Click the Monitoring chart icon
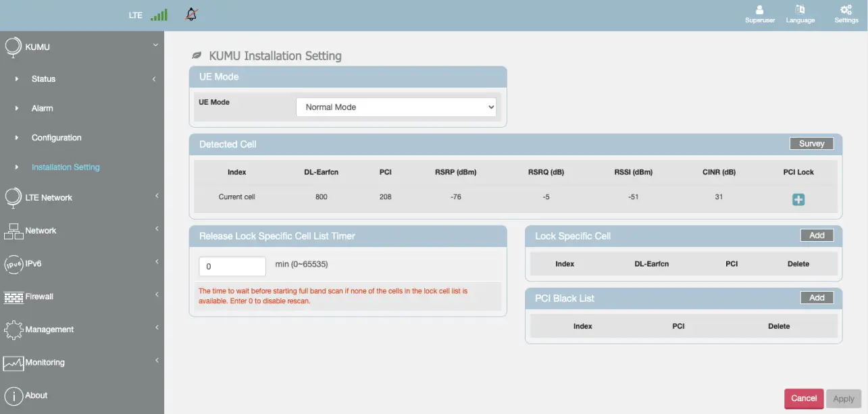This screenshot has width=868, height=414. point(14,363)
